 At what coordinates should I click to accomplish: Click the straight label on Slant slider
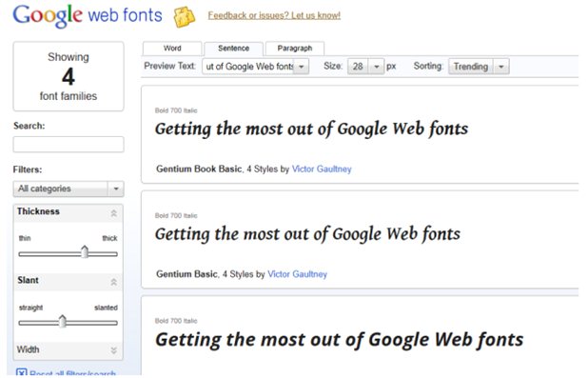pos(30,308)
